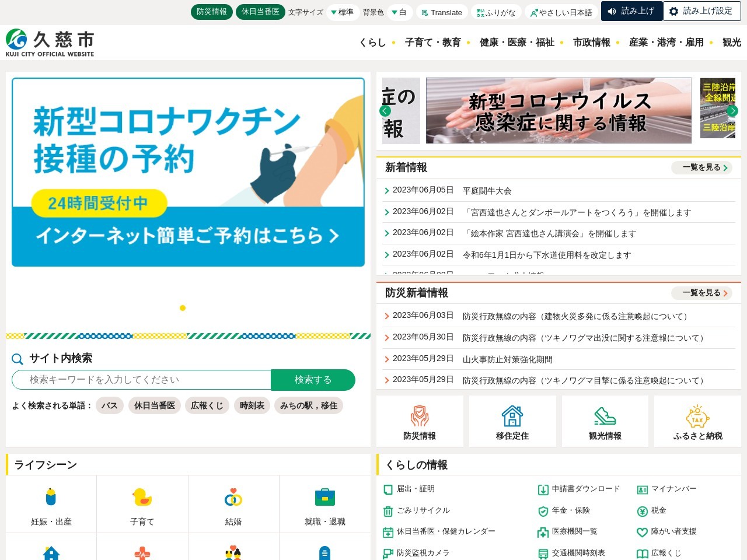Viewport: 747px width, 560px height.
Task: View all 防災新着情報 with 一覧を見る
Action: tap(702, 293)
